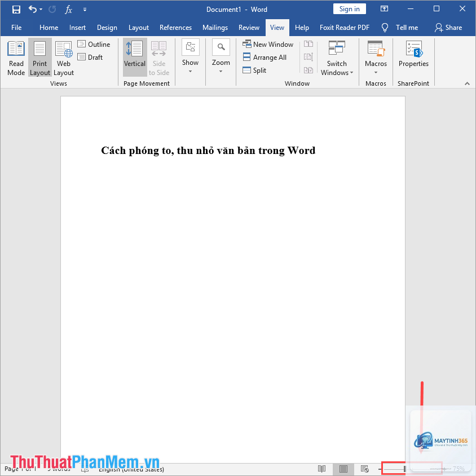The image size is (476, 476).
Task: Share the document
Action: (x=448, y=28)
